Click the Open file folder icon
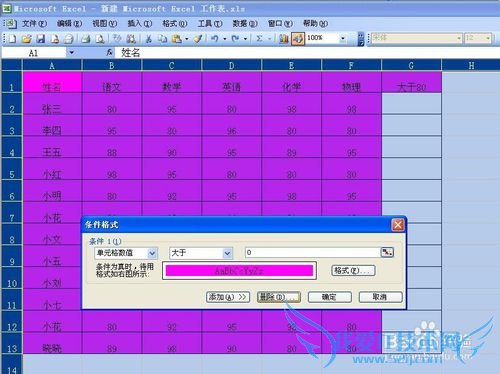The width and height of the screenshot is (500, 374). 26,39
